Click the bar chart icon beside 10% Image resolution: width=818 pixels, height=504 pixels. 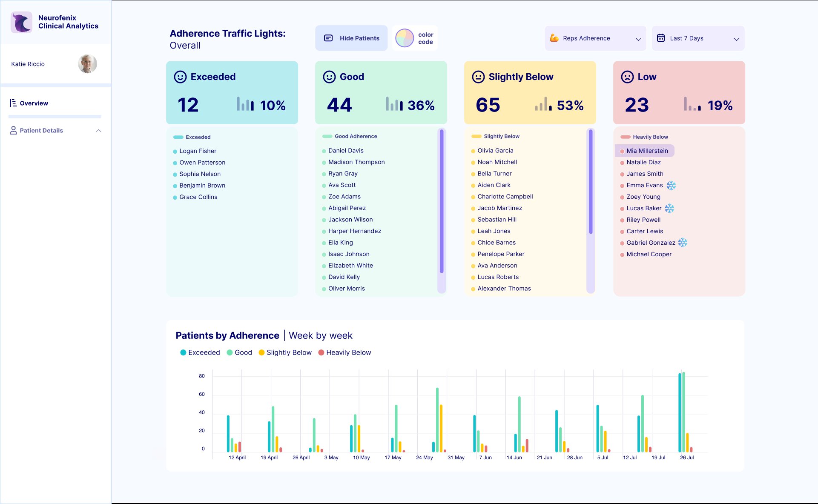(245, 103)
